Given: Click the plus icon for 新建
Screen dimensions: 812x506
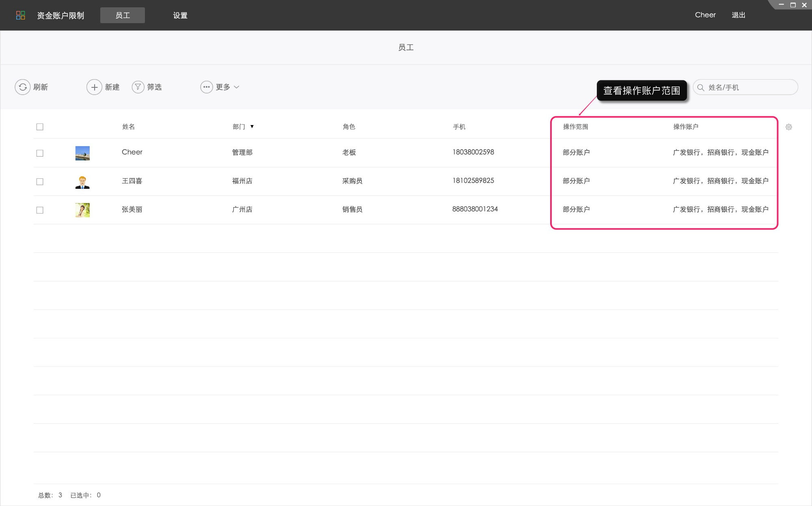Looking at the screenshot, I should click(x=94, y=87).
